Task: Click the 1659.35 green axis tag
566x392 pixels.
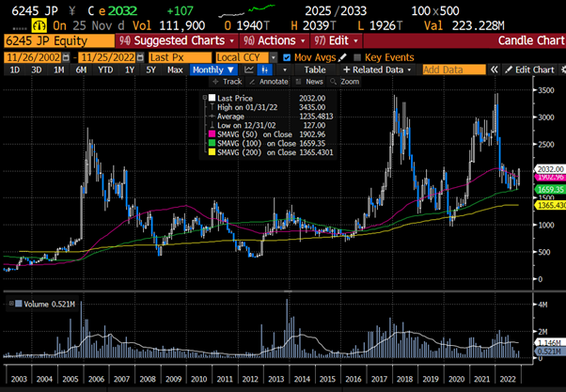Action: tap(551, 190)
